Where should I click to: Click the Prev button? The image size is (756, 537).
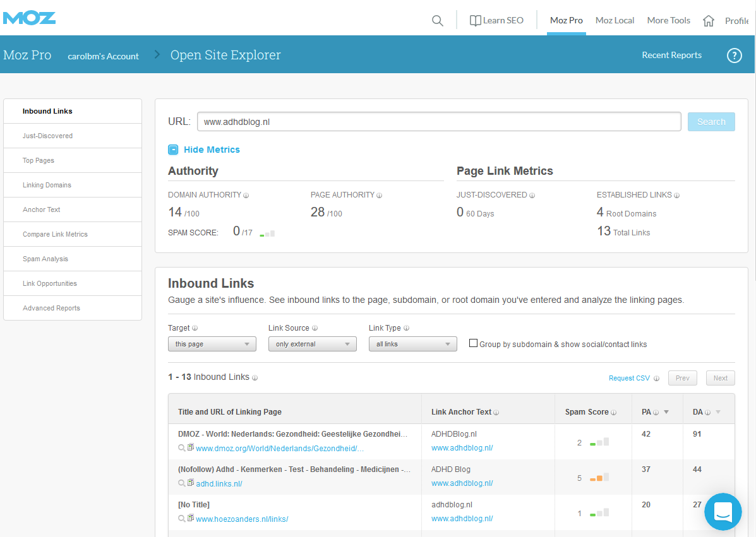(x=683, y=378)
